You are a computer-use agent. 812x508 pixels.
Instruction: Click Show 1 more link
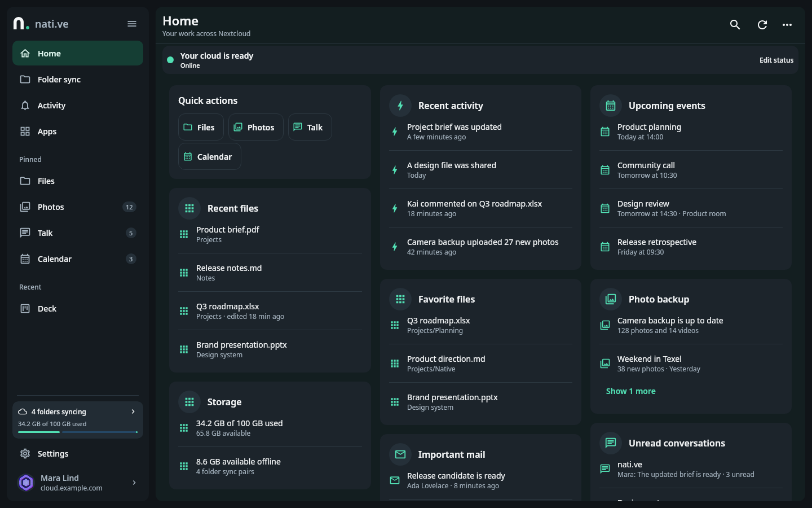point(630,391)
